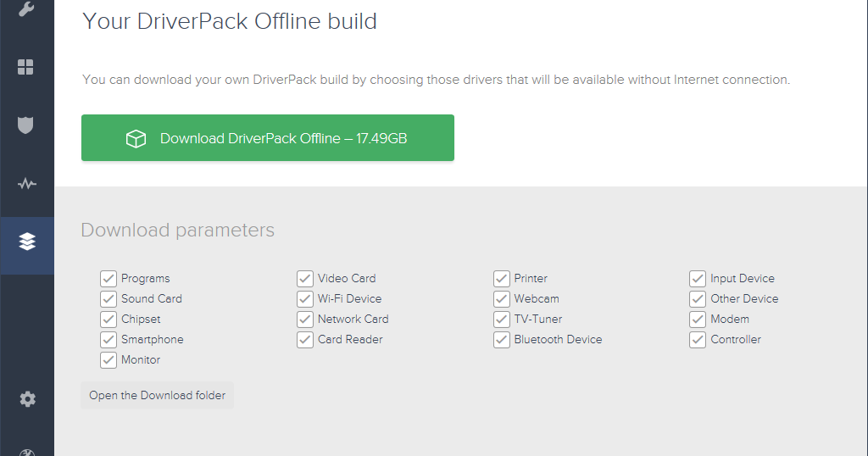The image size is (868, 456).
Task: Open the wrench tools section in sidebar
Action: click(x=26, y=8)
